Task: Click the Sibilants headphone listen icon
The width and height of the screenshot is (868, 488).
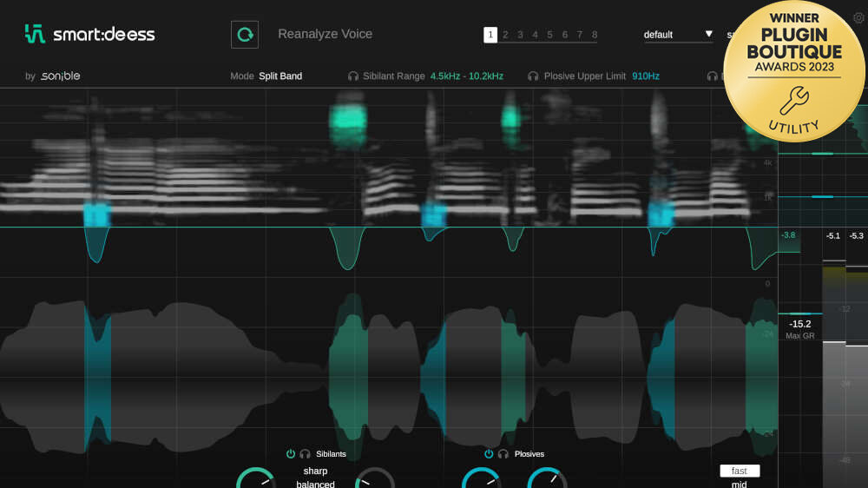Action: point(305,453)
